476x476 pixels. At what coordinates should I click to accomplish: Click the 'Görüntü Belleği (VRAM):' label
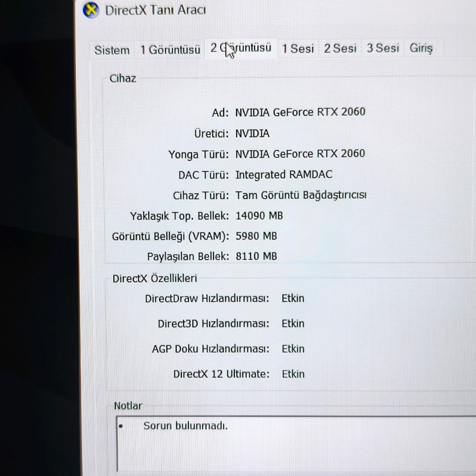tap(171, 237)
